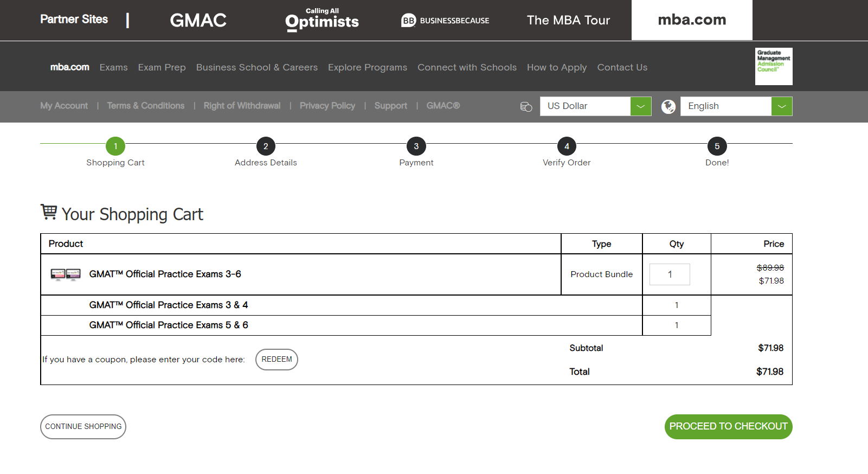The width and height of the screenshot is (868, 474).
Task: Click the Product Bundle type cell
Action: (x=602, y=274)
